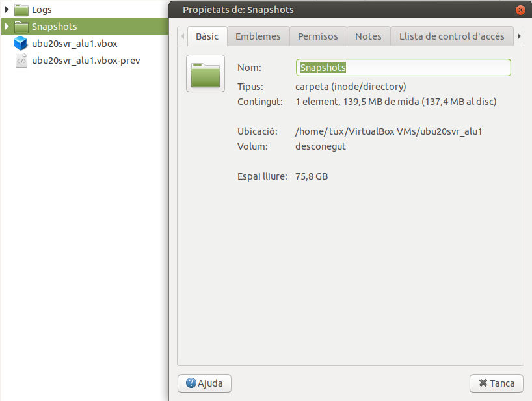532x401 pixels.
Task: Show the Llista de control d'accés tab
Action: pos(451,36)
